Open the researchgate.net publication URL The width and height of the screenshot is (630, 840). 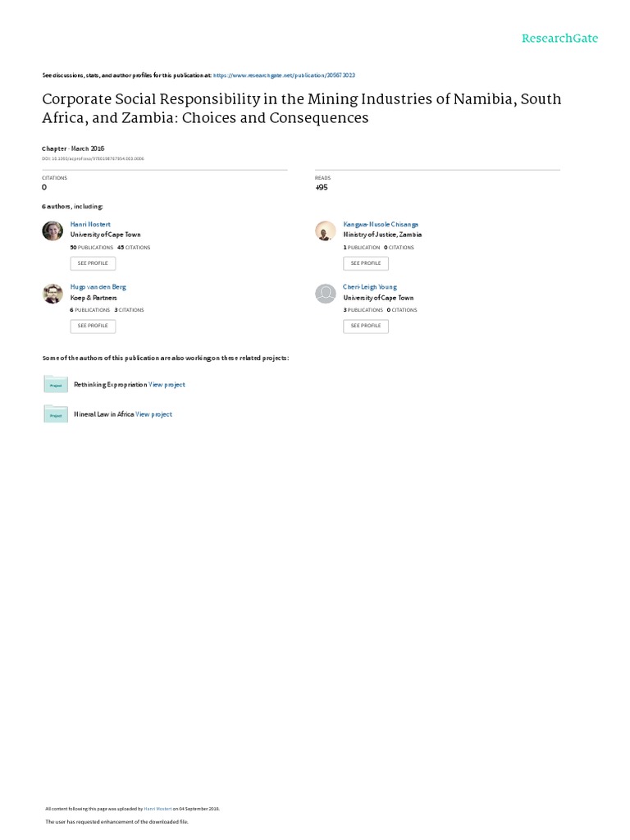tap(284, 75)
